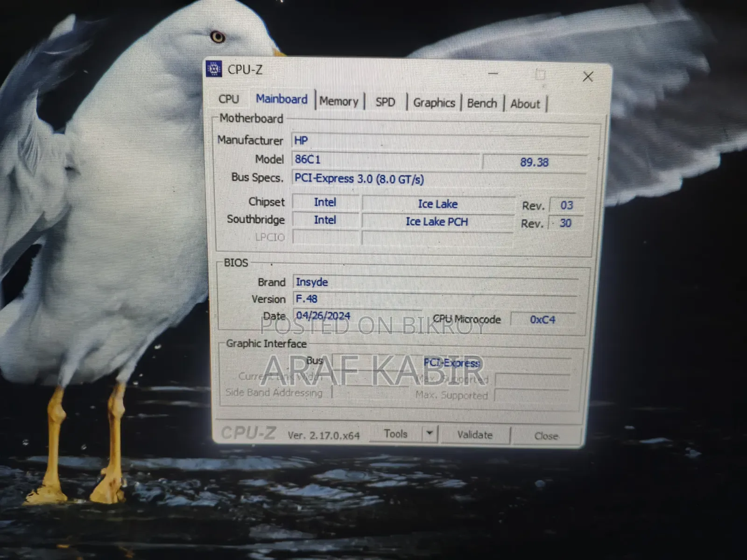This screenshot has width=747, height=560.
Task: Click the CPU-Z app icon in title bar
Action: (214, 69)
